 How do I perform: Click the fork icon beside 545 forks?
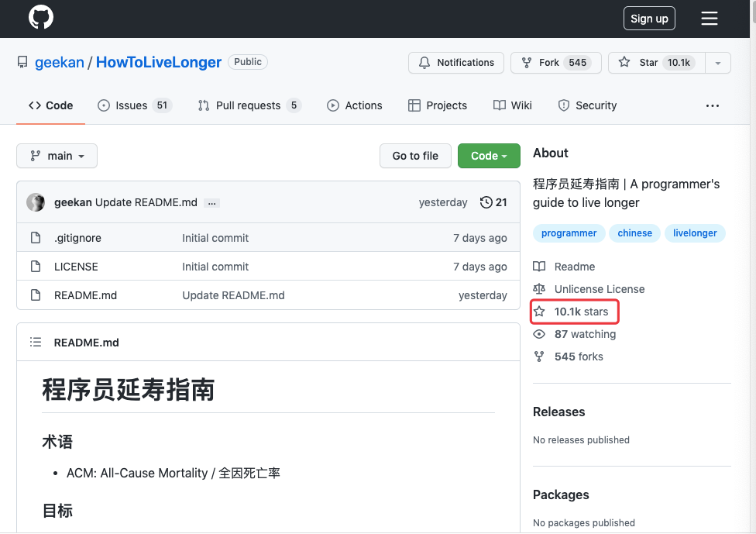539,357
